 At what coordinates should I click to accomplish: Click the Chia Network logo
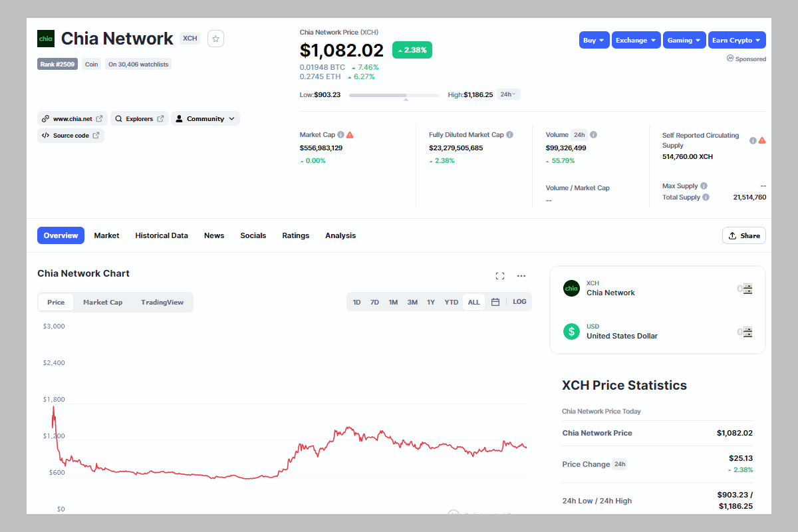[46, 39]
